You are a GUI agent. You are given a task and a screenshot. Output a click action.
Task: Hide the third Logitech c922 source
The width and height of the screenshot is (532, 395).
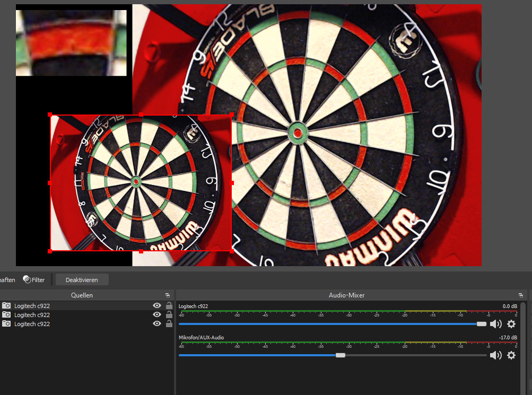click(157, 324)
